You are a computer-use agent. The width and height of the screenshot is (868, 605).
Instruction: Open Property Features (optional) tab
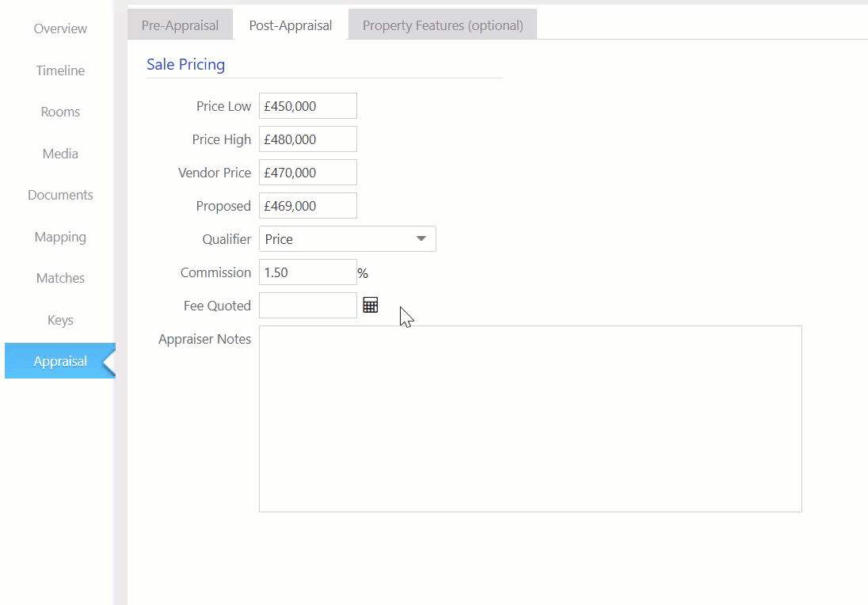[442, 25]
